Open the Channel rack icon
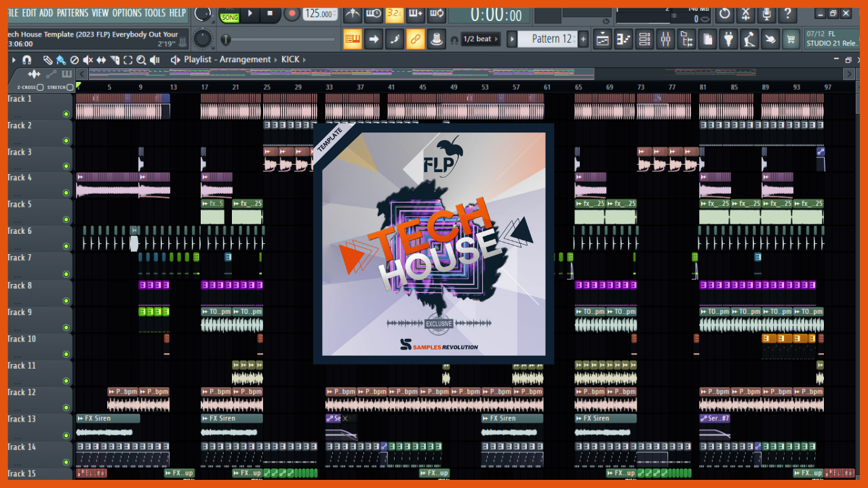 tap(644, 39)
